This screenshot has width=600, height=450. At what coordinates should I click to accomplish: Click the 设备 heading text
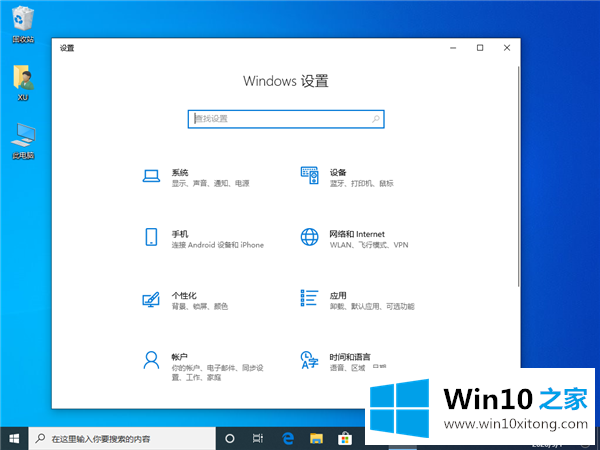pos(338,173)
